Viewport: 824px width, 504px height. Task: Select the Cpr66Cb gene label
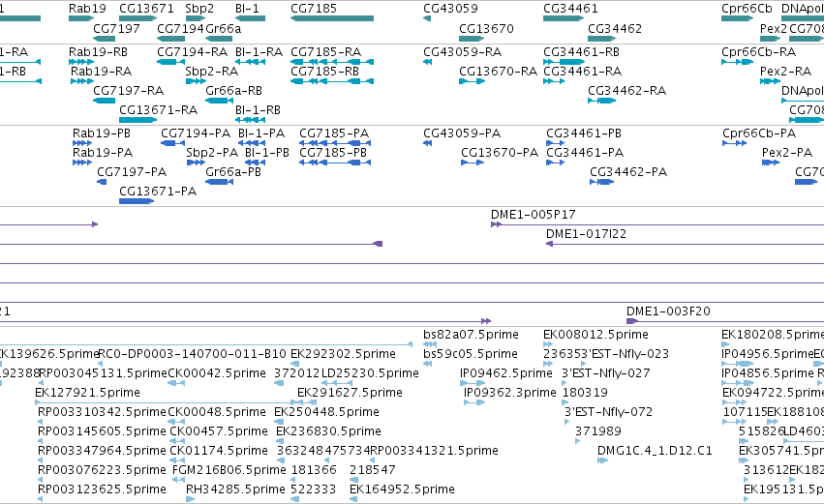coord(747,9)
